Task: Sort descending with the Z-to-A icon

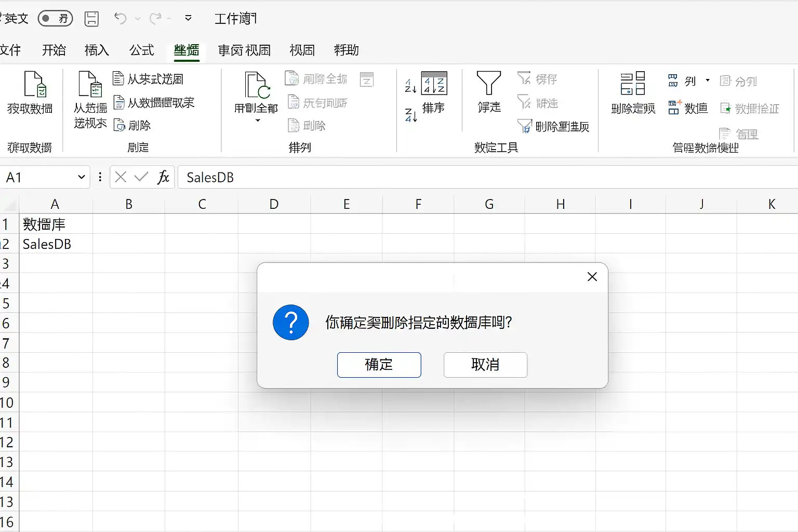Action: click(410, 115)
